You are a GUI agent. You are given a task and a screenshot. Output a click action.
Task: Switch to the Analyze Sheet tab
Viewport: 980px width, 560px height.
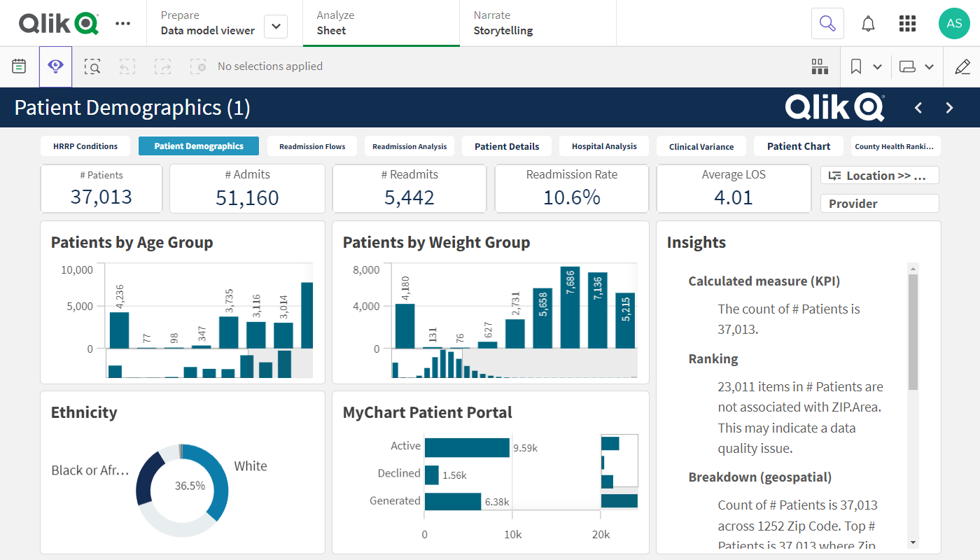point(381,23)
